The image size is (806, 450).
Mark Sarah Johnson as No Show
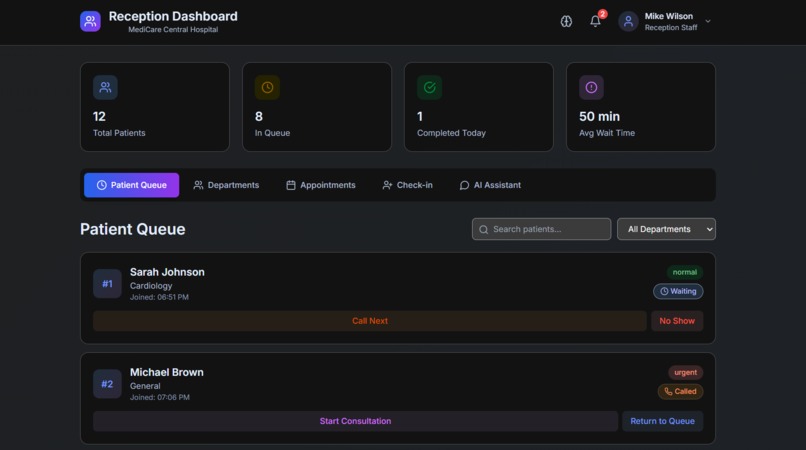[677, 321]
